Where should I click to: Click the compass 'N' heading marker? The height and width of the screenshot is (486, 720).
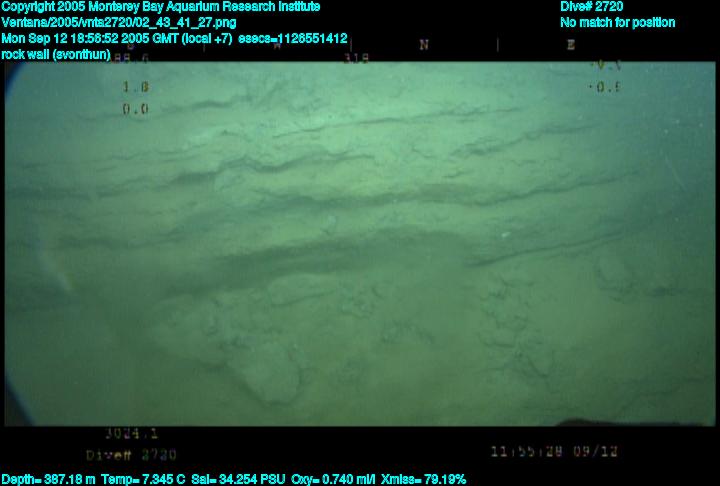[x=424, y=45]
